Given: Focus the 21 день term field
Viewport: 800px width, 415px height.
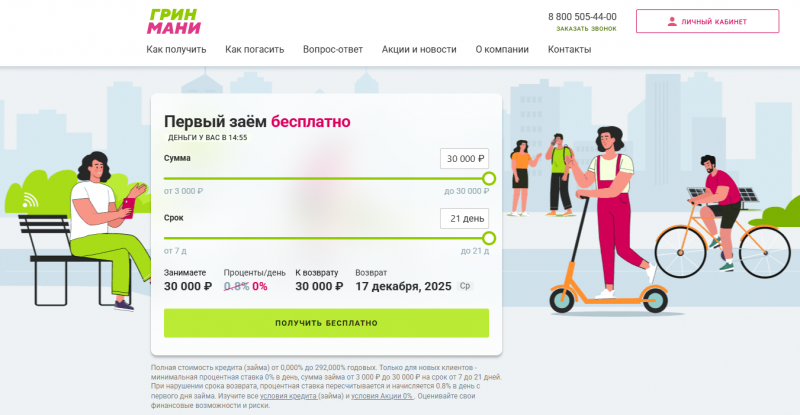Looking at the screenshot, I should [x=464, y=218].
